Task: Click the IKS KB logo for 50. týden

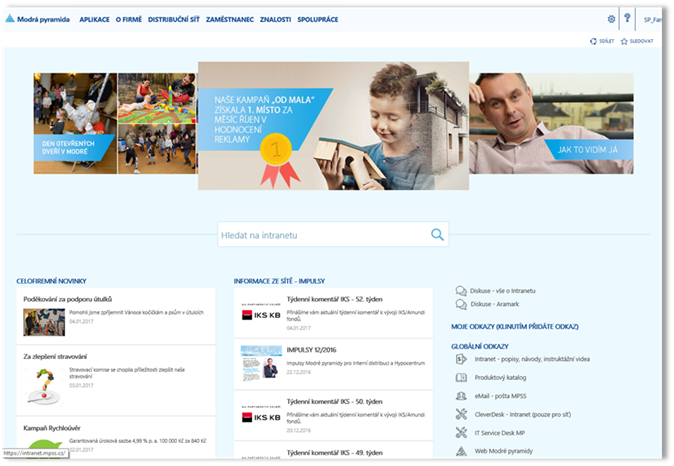Action: pyautogui.click(x=261, y=415)
